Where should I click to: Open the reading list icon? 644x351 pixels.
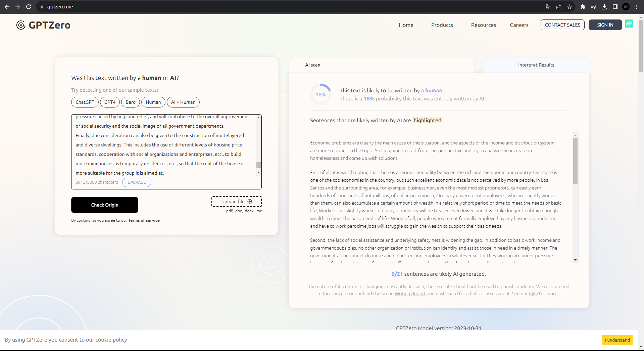click(594, 7)
